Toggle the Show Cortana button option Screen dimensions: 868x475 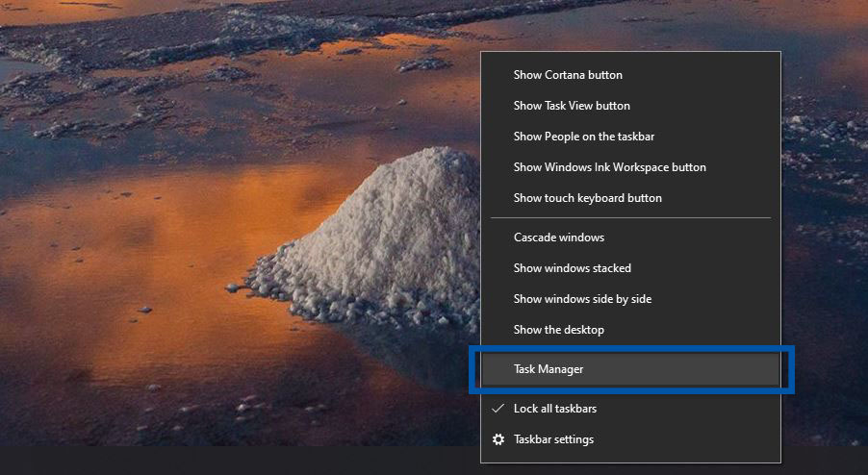pyautogui.click(x=568, y=75)
